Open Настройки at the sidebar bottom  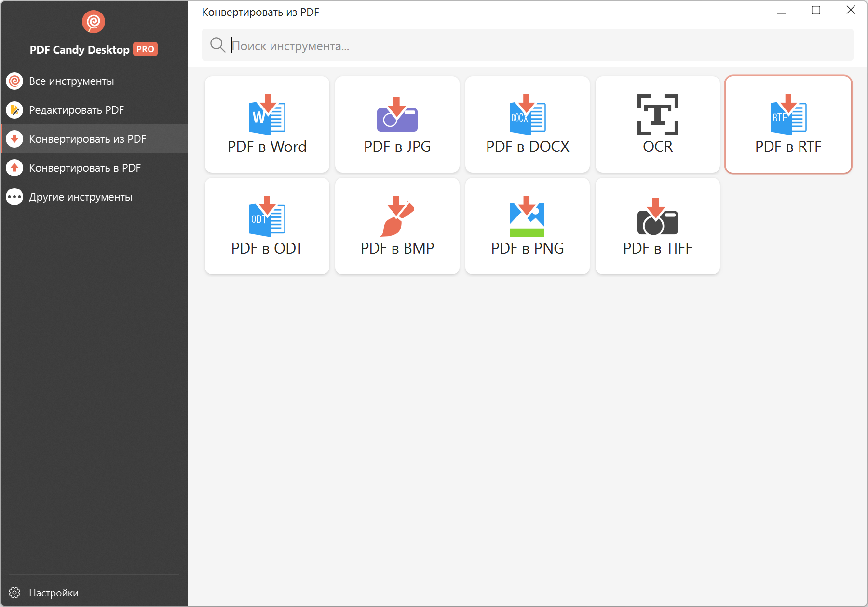[94, 593]
